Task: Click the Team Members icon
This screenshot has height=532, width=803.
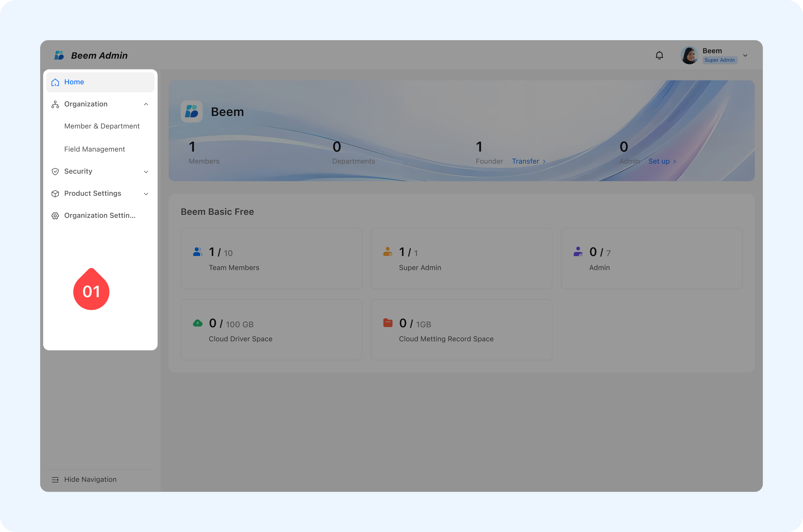Action: (197, 252)
